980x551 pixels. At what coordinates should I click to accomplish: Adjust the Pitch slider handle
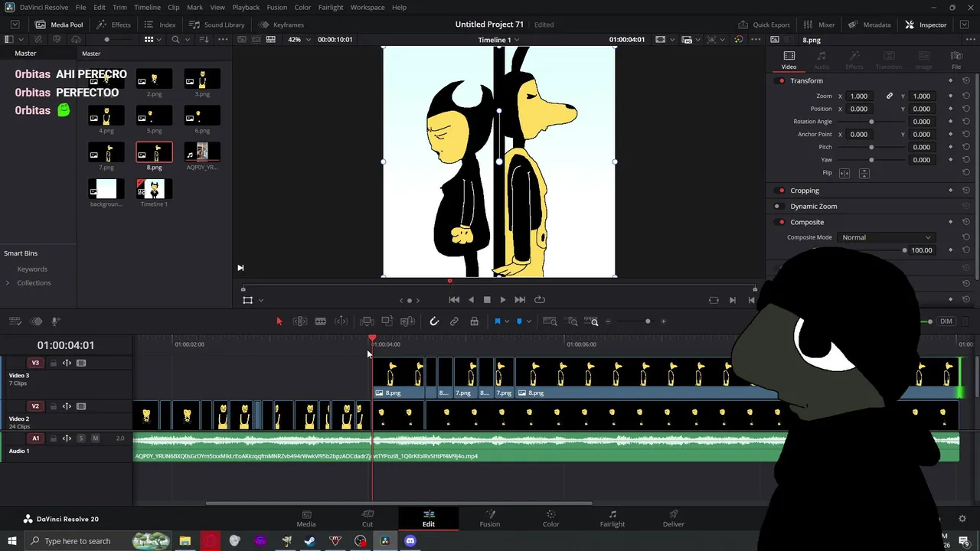click(871, 147)
